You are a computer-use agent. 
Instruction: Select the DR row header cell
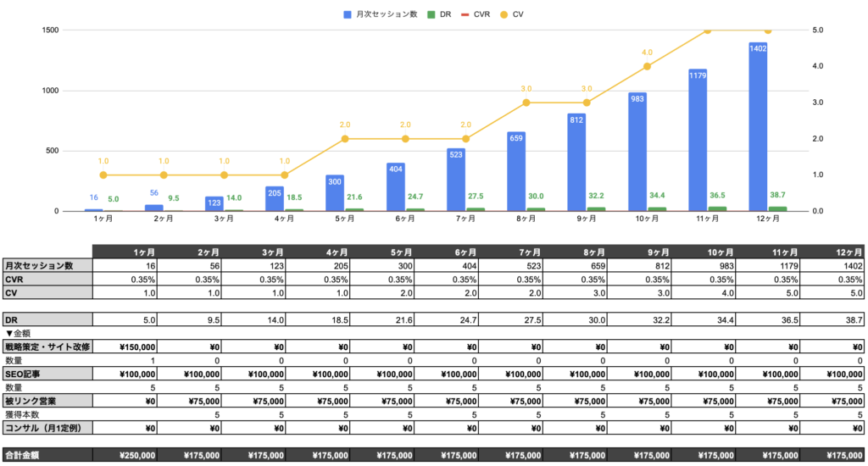[x=46, y=319]
